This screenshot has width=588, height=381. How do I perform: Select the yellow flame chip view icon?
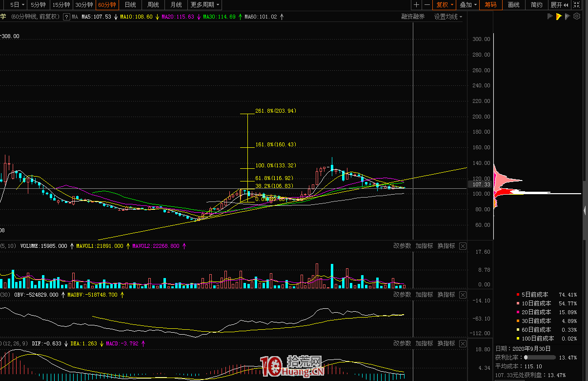click(x=559, y=17)
